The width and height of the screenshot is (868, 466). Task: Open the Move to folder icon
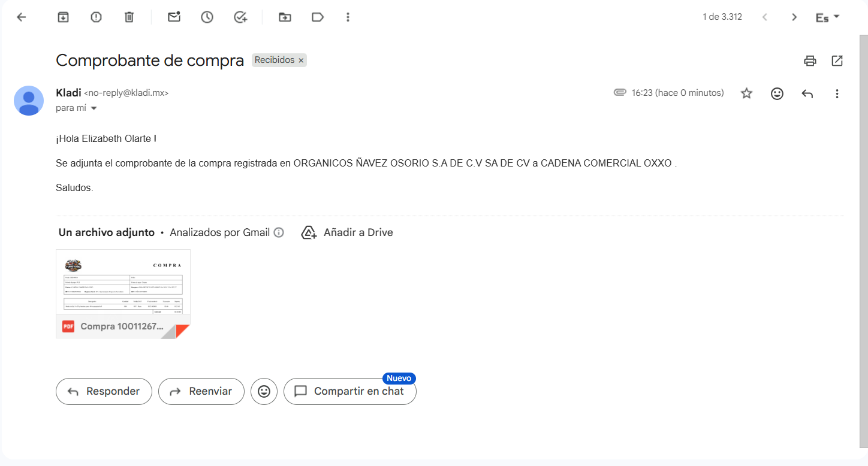[x=285, y=17]
